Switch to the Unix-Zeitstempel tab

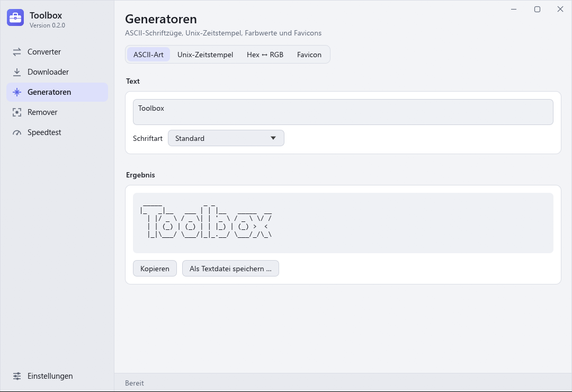click(205, 55)
